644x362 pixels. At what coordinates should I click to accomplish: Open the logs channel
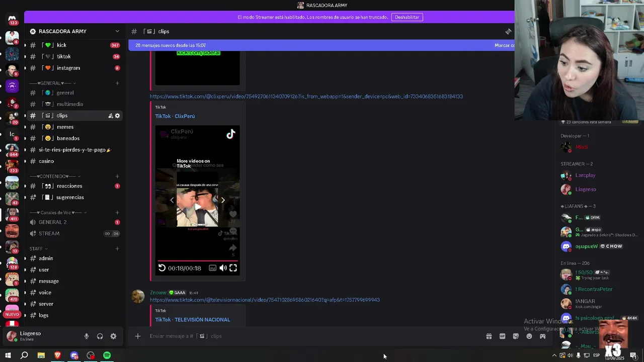74,315
